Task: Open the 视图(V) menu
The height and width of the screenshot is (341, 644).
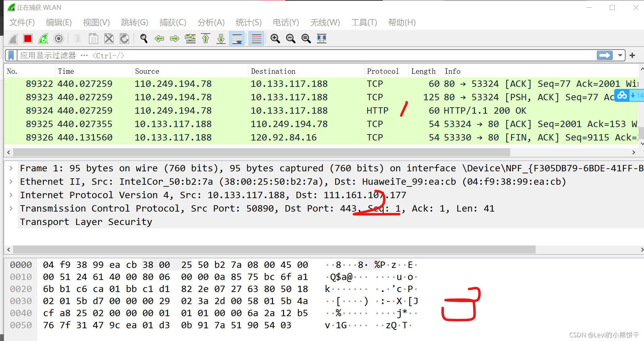Action: click(x=97, y=22)
